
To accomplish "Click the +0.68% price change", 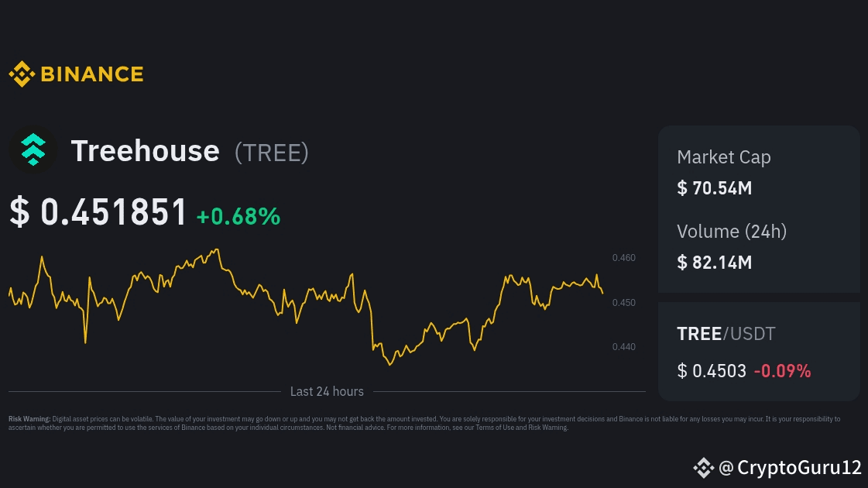I will point(238,216).
